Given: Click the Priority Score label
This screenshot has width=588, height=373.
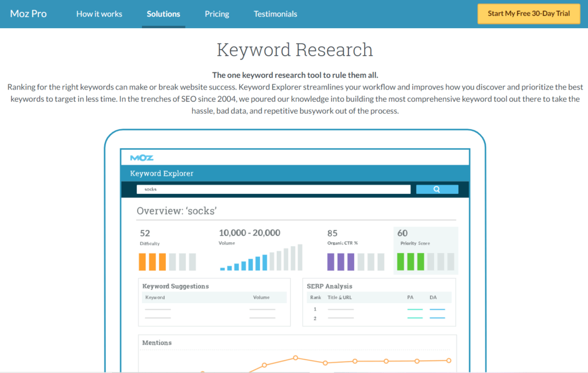Looking at the screenshot, I should point(415,243).
